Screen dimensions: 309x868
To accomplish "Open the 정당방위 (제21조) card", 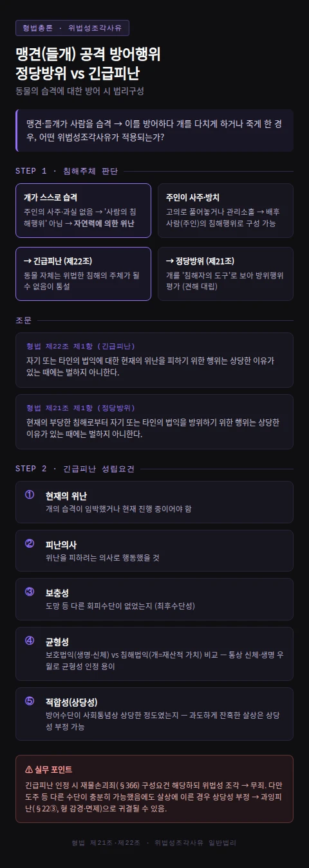I will (225, 274).
